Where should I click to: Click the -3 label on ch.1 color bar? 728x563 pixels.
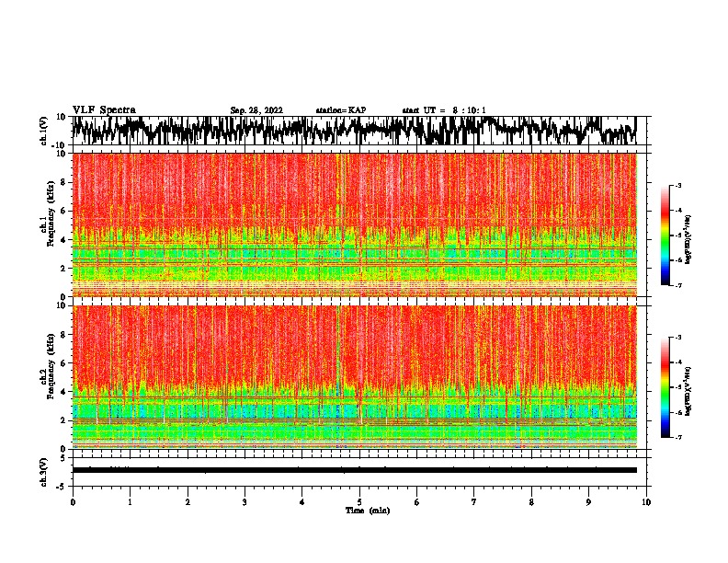(678, 185)
